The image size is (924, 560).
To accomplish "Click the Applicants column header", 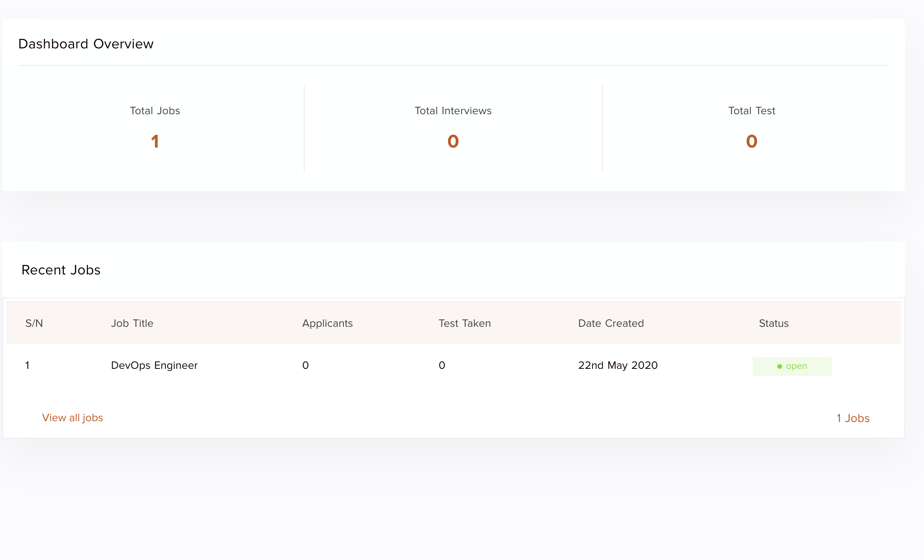I will pos(327,323).
